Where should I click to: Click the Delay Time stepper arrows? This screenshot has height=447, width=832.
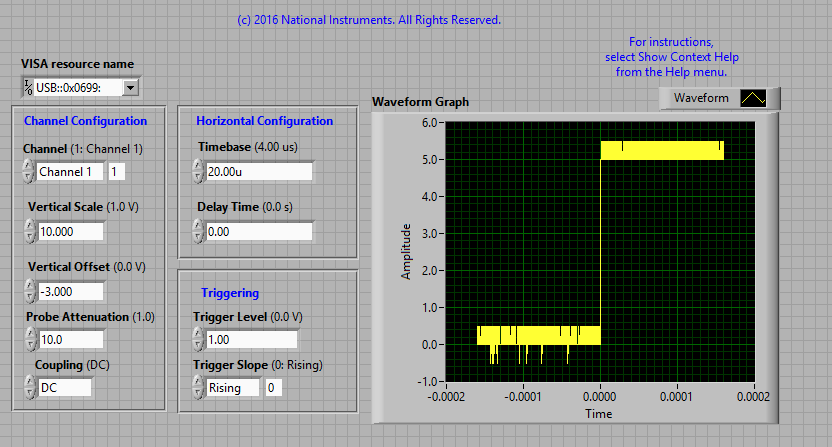[198, 231]
